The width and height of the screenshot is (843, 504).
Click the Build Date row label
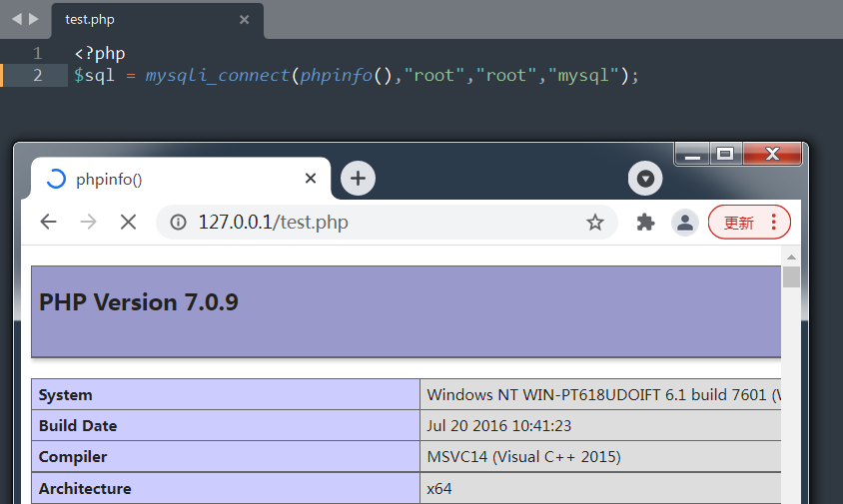coord(78,425)
